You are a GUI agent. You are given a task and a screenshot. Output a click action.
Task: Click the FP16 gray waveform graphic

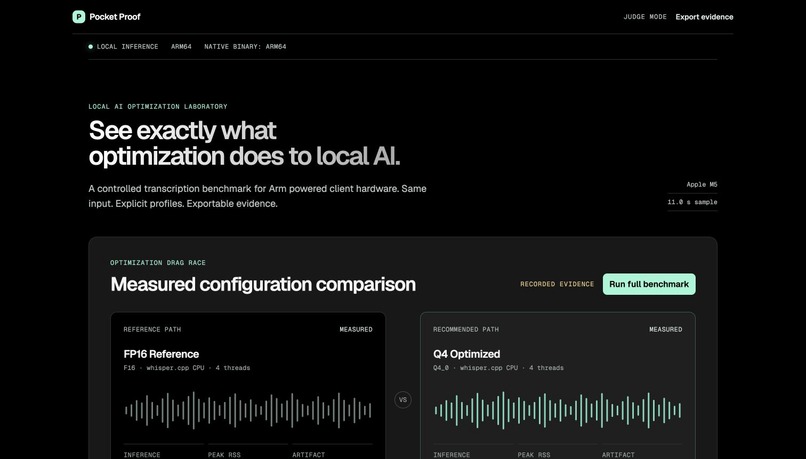pos(248,410)
